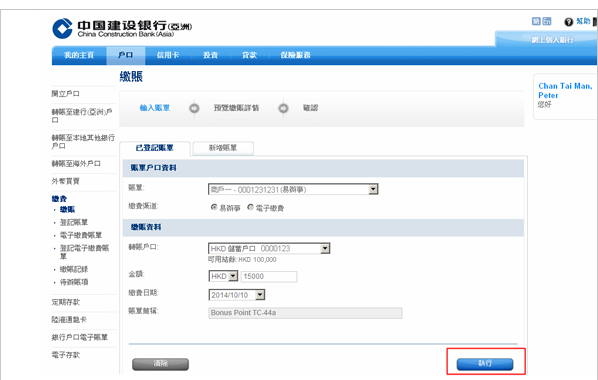The height and width of the screenshot is (380, 598).
Task: Click the 預覽繳賬詳情 step label
Action: coord(236,108)
